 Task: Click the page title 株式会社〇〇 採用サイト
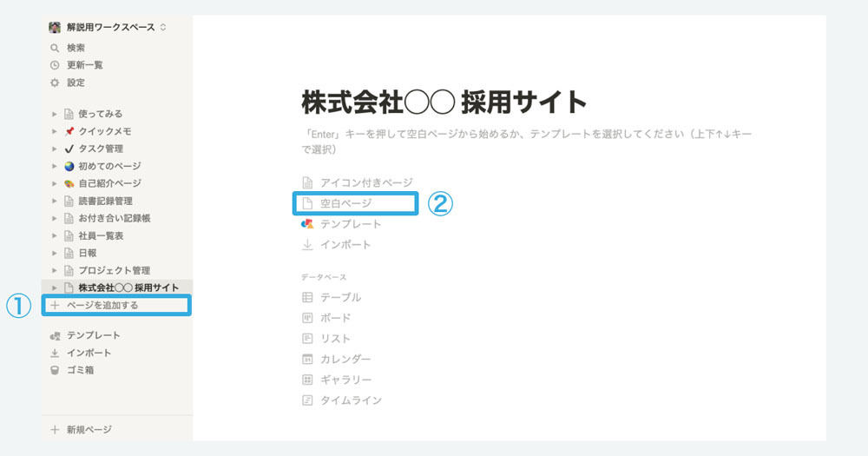tap(444, 102)
